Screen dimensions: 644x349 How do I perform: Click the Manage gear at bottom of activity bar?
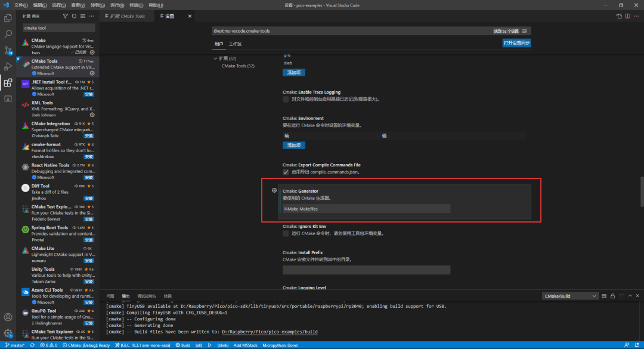[x=8, y=333]
